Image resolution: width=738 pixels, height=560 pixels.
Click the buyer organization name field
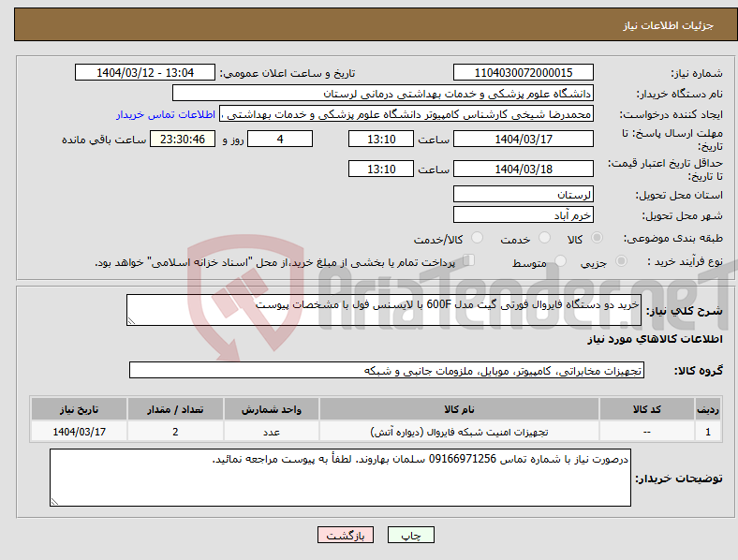coord(383,93)
